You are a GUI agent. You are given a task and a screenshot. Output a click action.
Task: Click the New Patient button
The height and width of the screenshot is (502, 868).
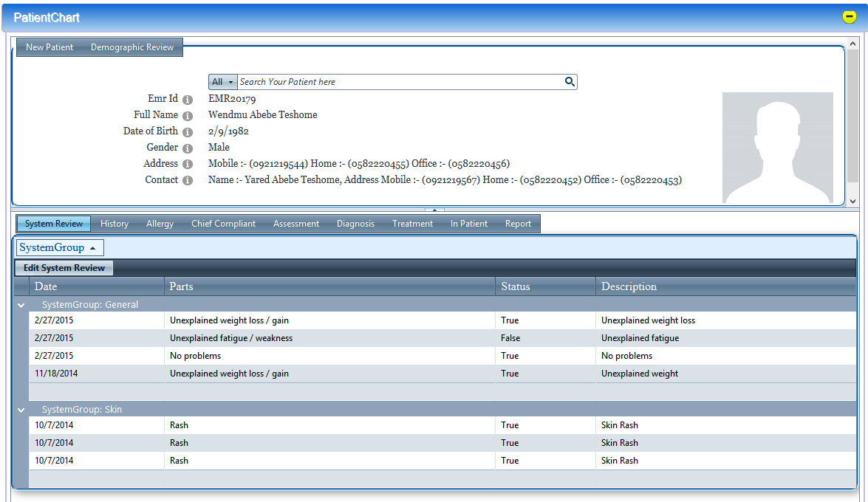[x=49, y=47]
